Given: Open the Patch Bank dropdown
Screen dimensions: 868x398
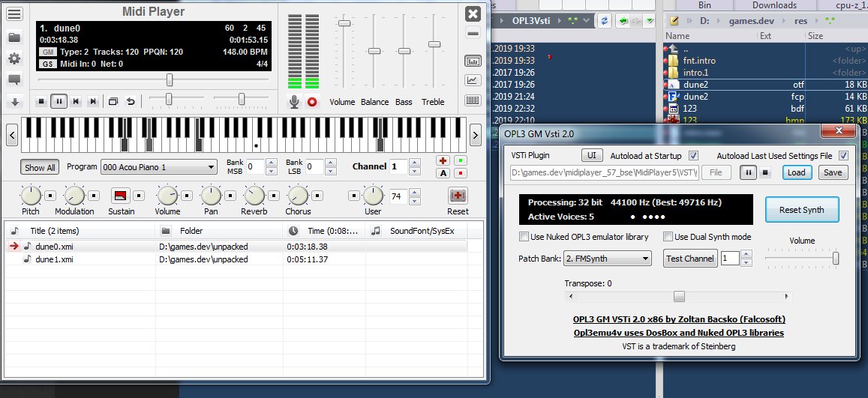Looking at the screenshot, I should pos(607,258).
